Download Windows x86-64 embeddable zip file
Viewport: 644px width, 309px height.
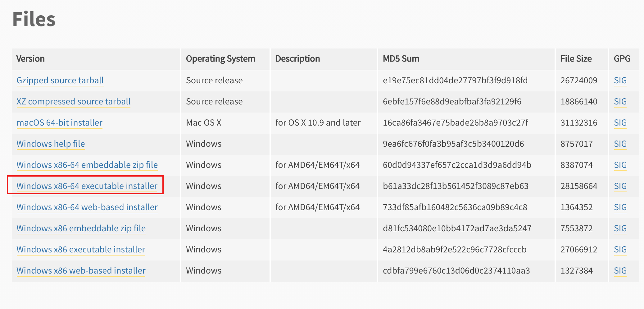point(87,165)
